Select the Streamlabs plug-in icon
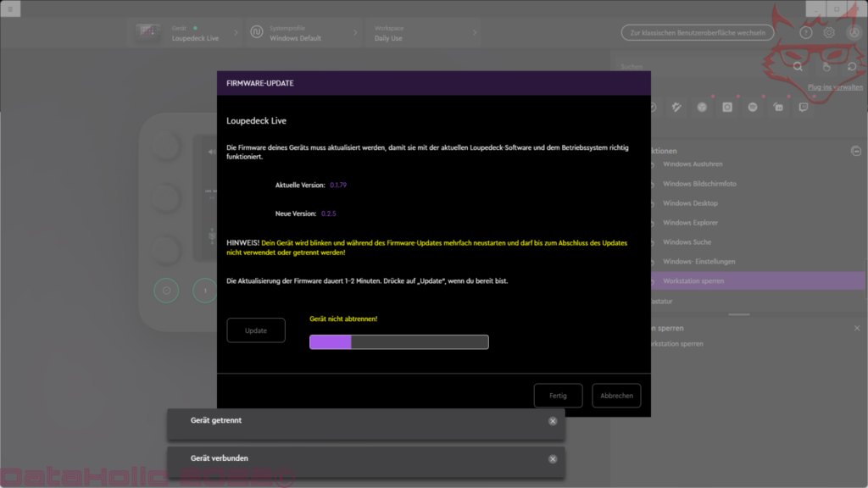Image resolution: width=868 pixels, height=488 pixels. pyautogui.click(x=778, y=108)
